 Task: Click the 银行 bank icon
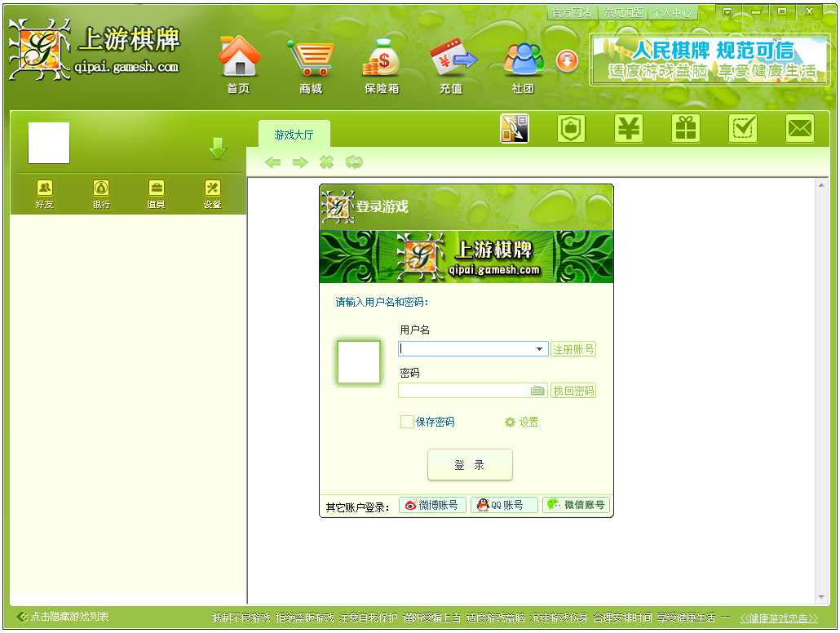point(101,193)
